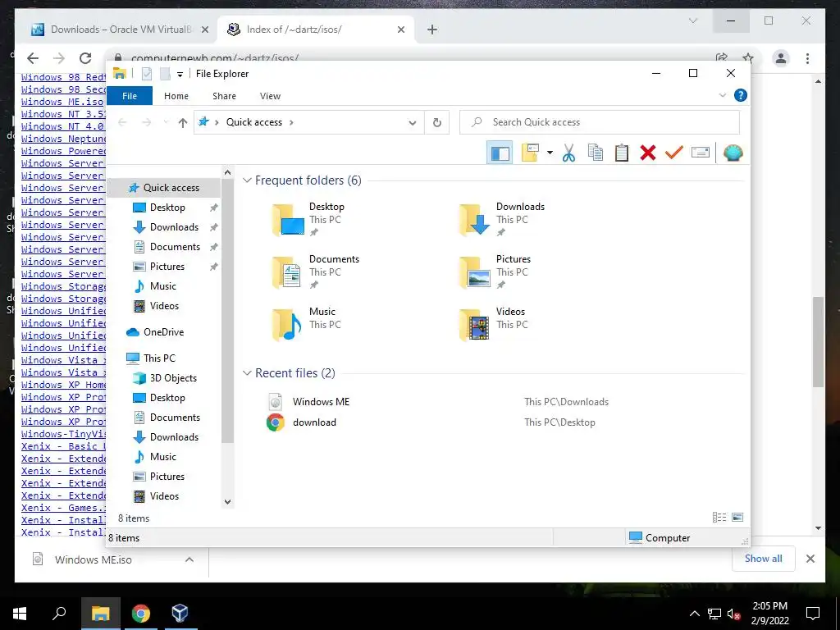The height and width of the screenshot is (630, 840).
Task: Show hidden system tray icons
Action: pos(694,614)
